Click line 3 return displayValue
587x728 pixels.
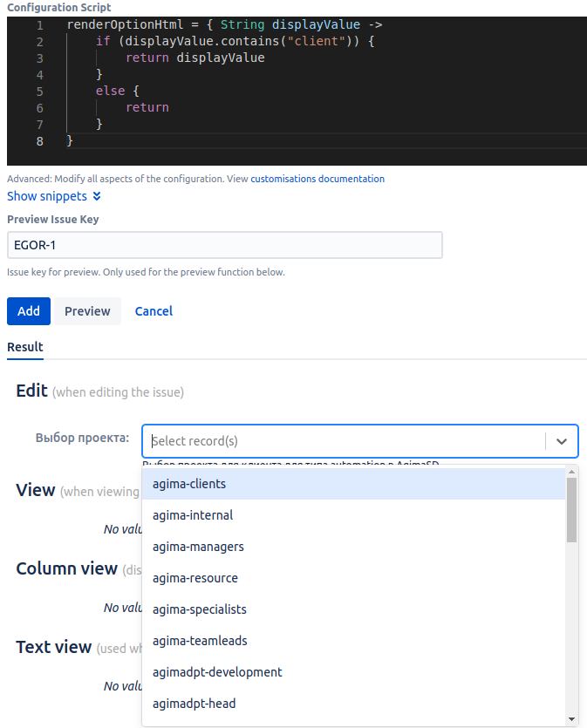(195, 58)
